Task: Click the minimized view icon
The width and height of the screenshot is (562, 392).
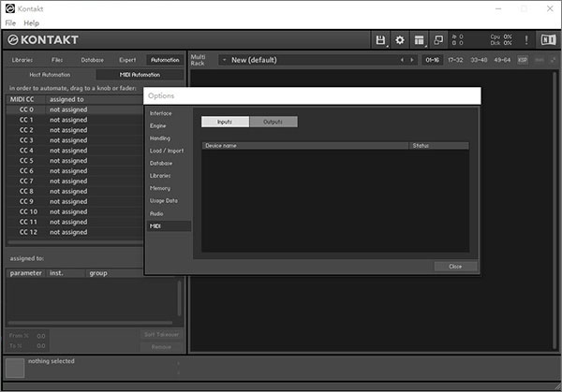Action: (438, 39)
